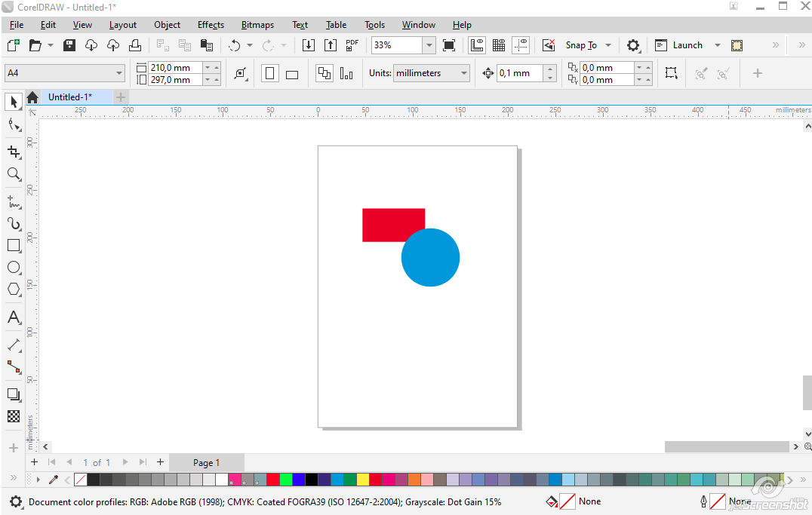
Task: Click the Snap To button
Action: click(581, 45)
